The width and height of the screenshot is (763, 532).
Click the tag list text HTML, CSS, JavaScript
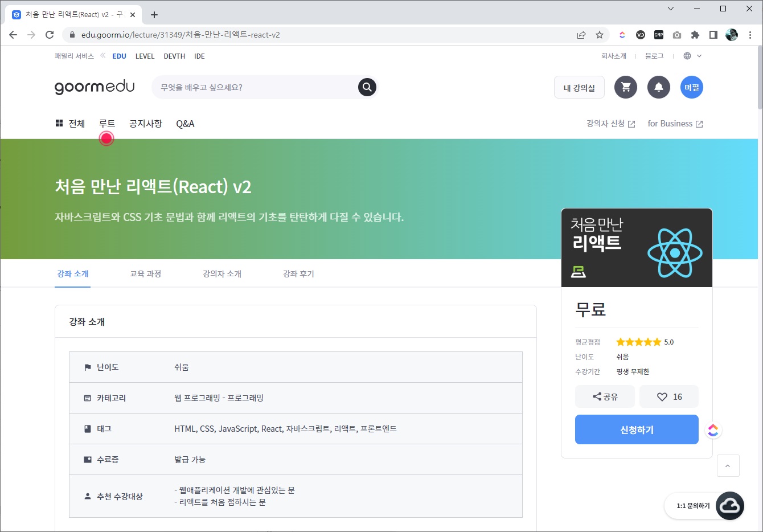tap(285, 429)
